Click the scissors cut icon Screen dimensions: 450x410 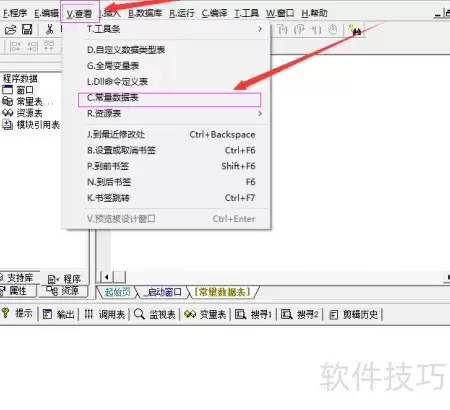(x=49, y=29)
